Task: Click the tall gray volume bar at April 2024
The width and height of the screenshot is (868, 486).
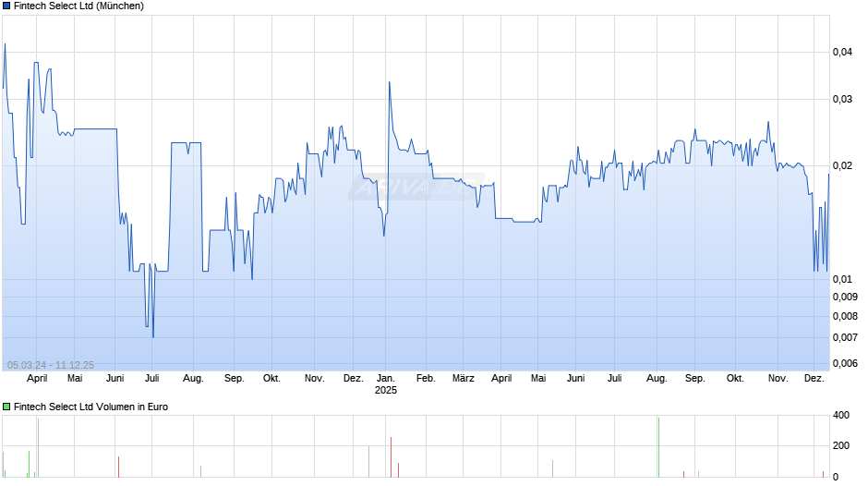Action: (x=38, y=448)
